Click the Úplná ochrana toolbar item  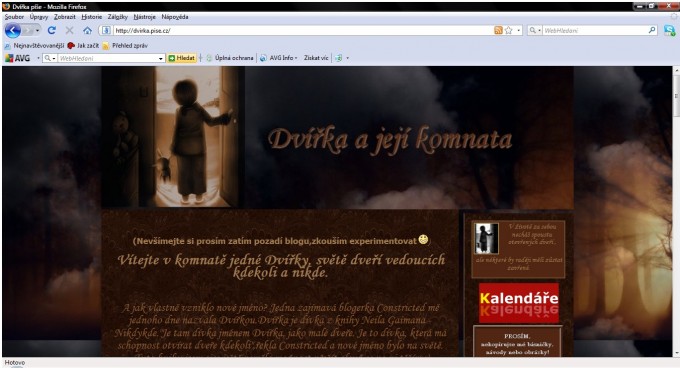point(229,58)
